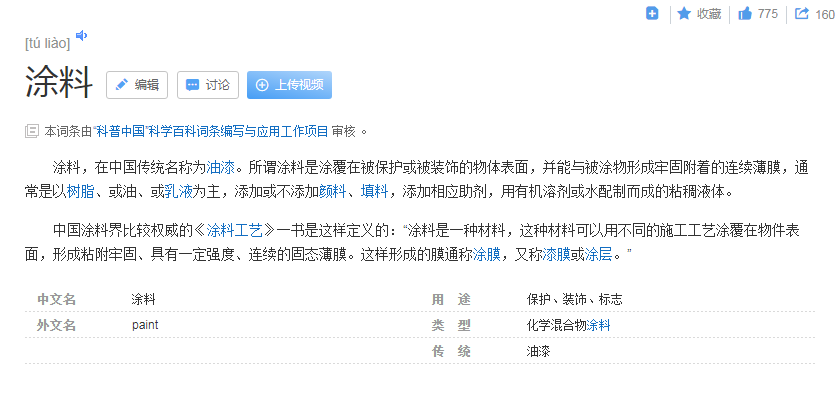
Task: Click the [tú liào] pinyin text
Action: 47,44
